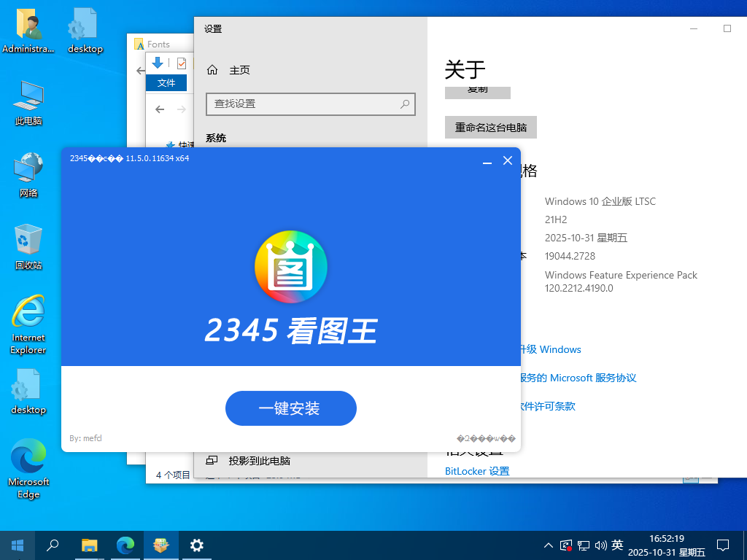Click the volume speaker tray icon
This screenshot has height=560, width=747.
tap(600, 545)
